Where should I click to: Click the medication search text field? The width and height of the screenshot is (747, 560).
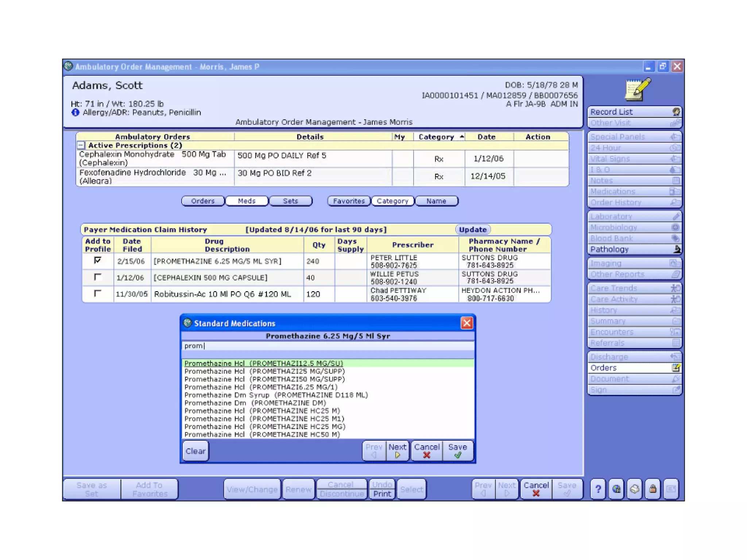[328, 346]
